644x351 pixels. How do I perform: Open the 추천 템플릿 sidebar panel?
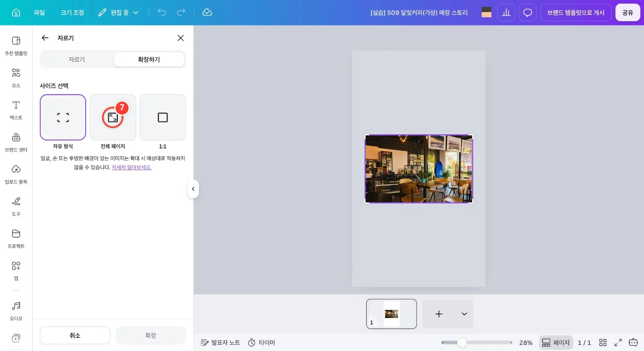(16, 45)
